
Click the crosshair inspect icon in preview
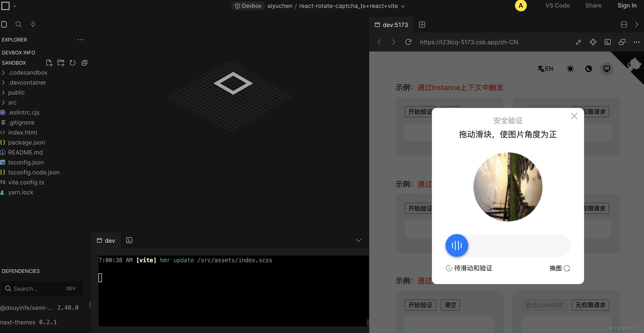593,42
